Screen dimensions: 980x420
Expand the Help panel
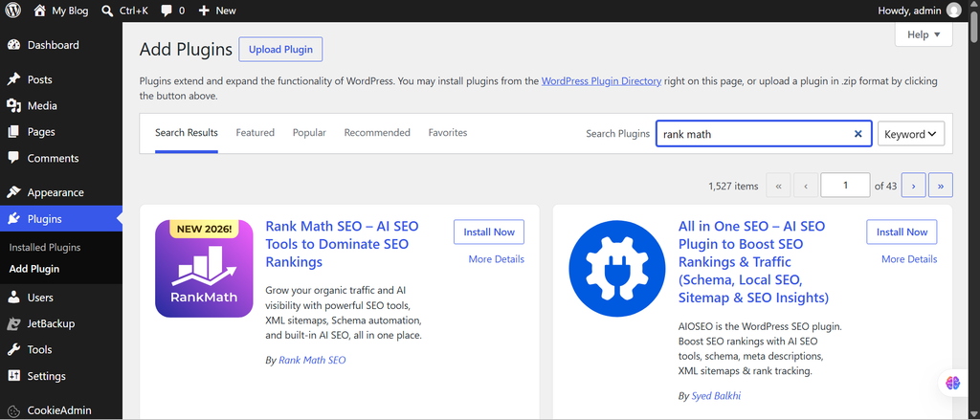pos(924,35)
